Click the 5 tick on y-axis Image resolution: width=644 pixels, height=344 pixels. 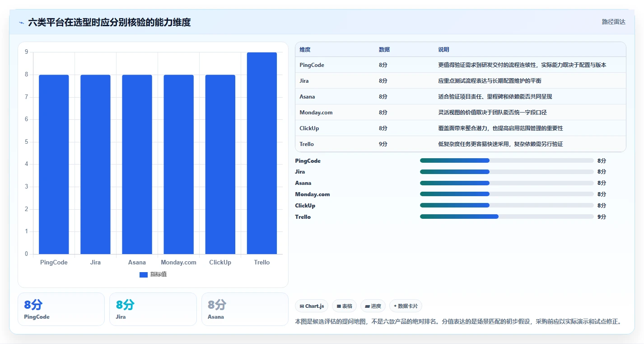point(26,142)
